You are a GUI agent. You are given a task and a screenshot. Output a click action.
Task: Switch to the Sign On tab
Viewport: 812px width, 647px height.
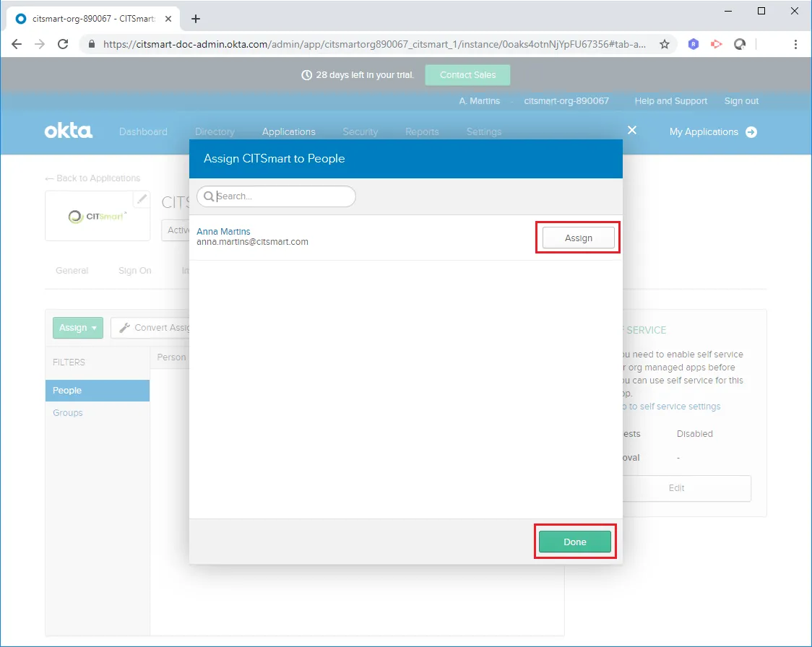(x=134, y=271)
